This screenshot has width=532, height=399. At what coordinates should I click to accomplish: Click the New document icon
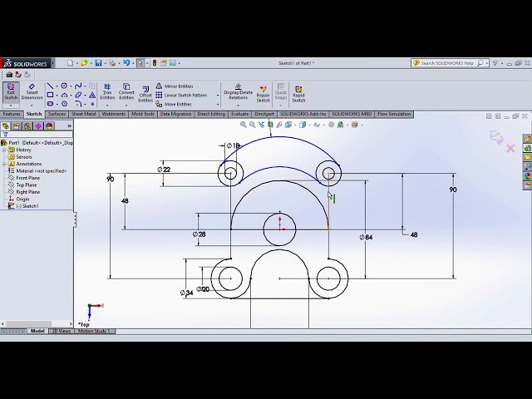[x=70, y=63]
